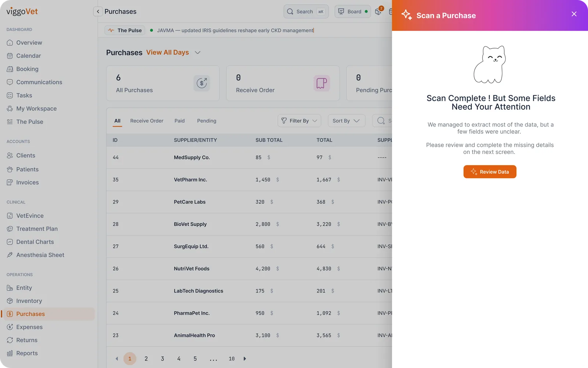Open the Search box in header
The height and width of the screenshot is (368, 588).
(306, 11)
